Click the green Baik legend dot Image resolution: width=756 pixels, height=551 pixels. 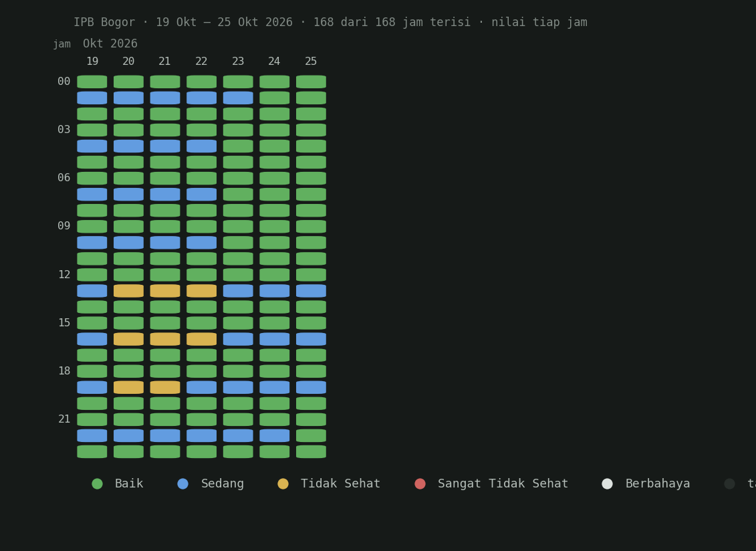98,484
